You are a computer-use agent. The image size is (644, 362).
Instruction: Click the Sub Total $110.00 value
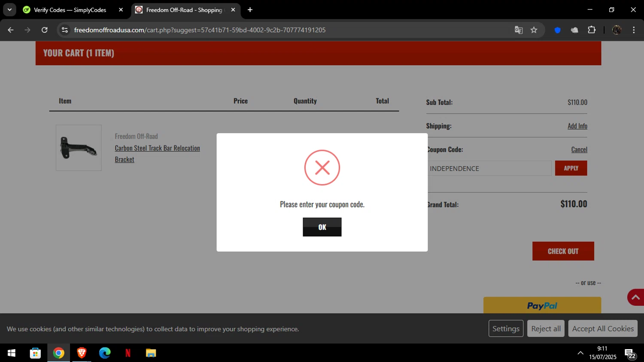point(577,102)
